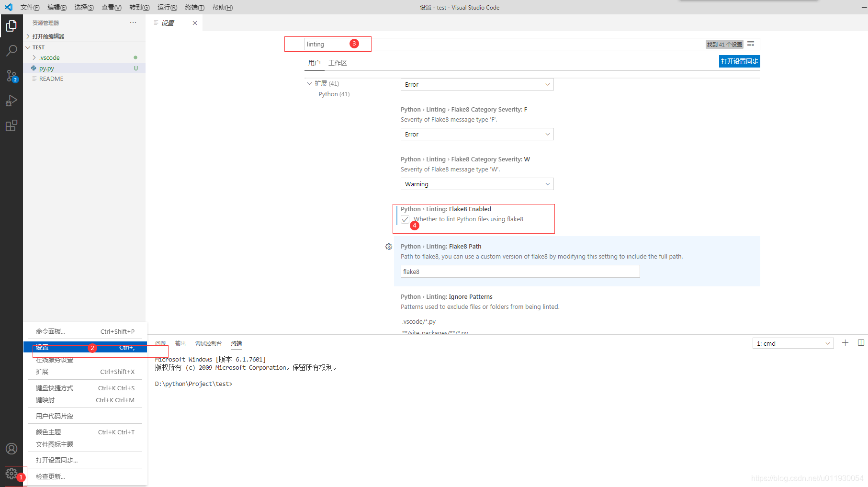
Task: Switch to the Problems panel tab
Action: (x=160, y=343)
